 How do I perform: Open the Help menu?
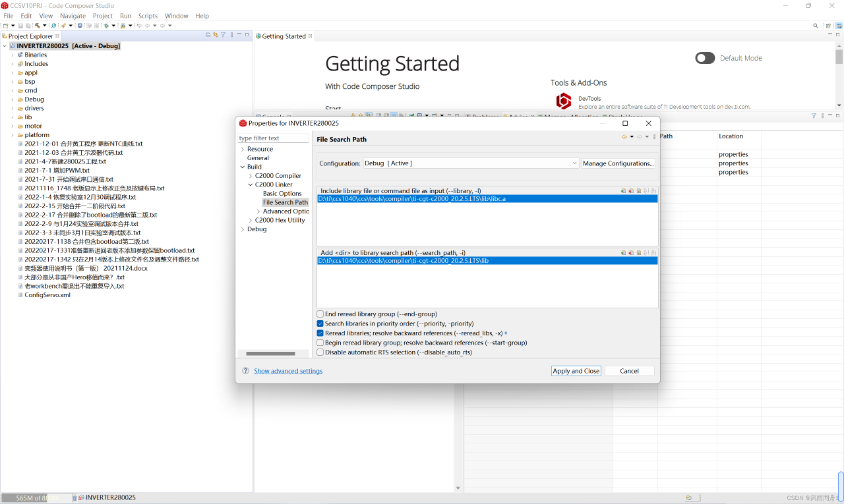pyautogui.click(x=202, y=16)
